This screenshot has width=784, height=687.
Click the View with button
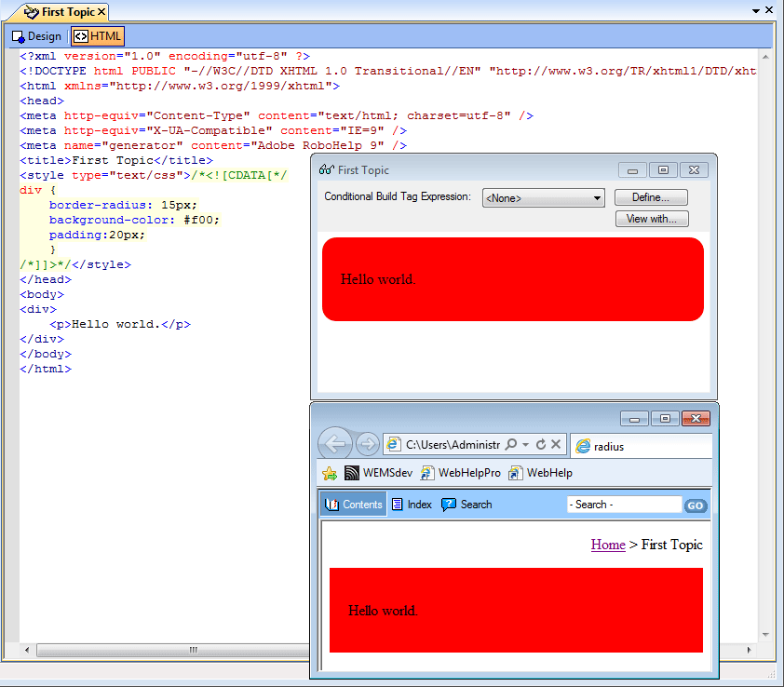click(651, 219)
